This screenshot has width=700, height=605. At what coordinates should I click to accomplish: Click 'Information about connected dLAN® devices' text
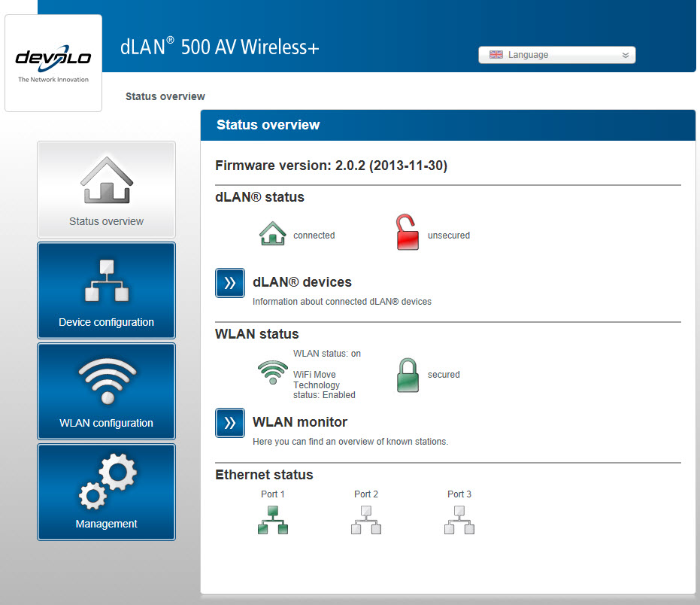[342, 302]
